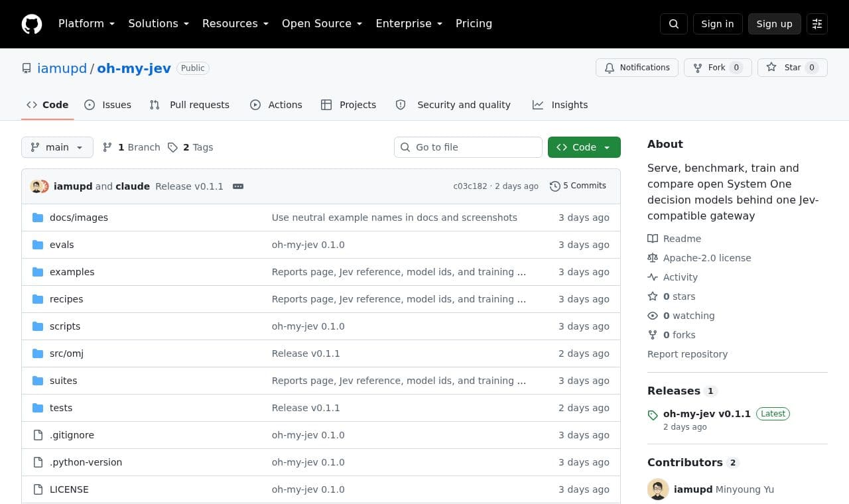The width and height of the screenshot is (849, 504).
Task: Open the oh-my-jev v0.1.1 release
Action: point(707,414)
